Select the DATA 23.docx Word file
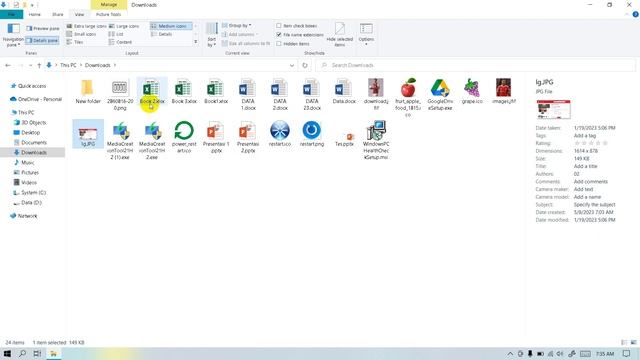Image resolution: width=640 pixels, height=360 pixels. click(311, 95)
